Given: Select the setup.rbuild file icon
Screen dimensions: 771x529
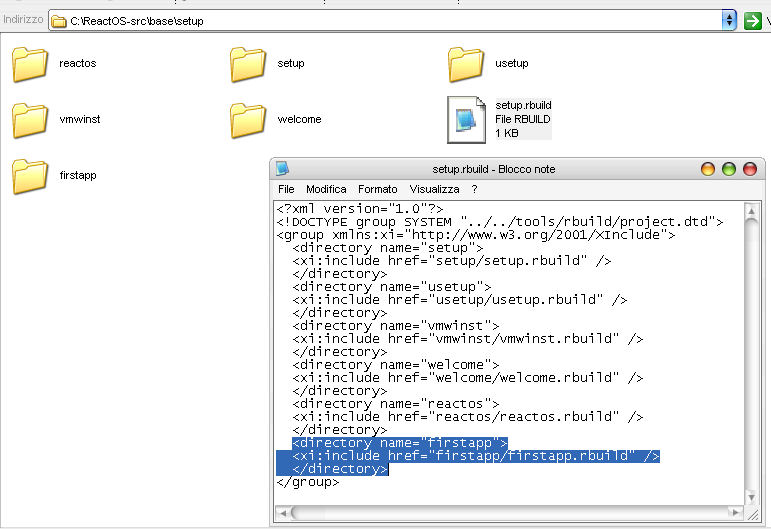Looking at the screenshot, I should tap(466, 119).
